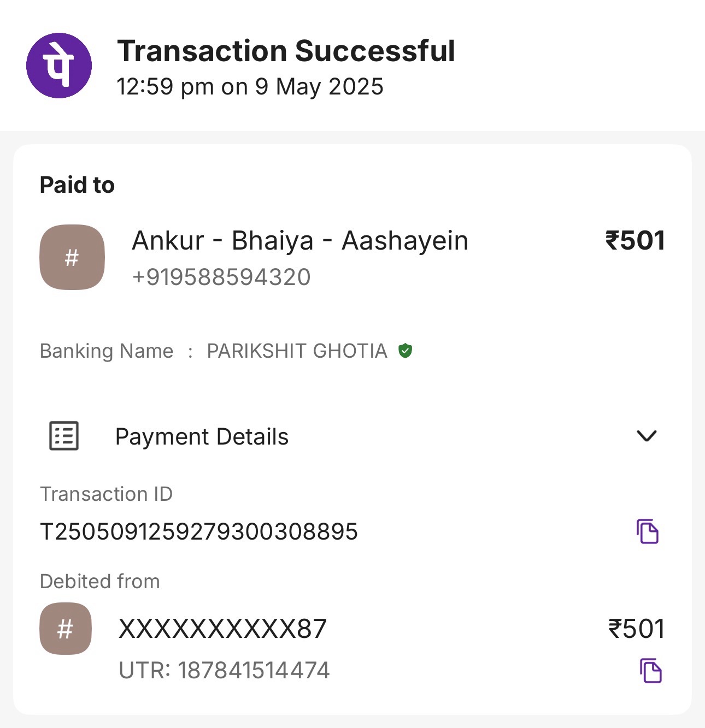Tap the masked account number XXXXXXXXXX87
Viewport: 705px width, 728px height.
coord(222,629)
